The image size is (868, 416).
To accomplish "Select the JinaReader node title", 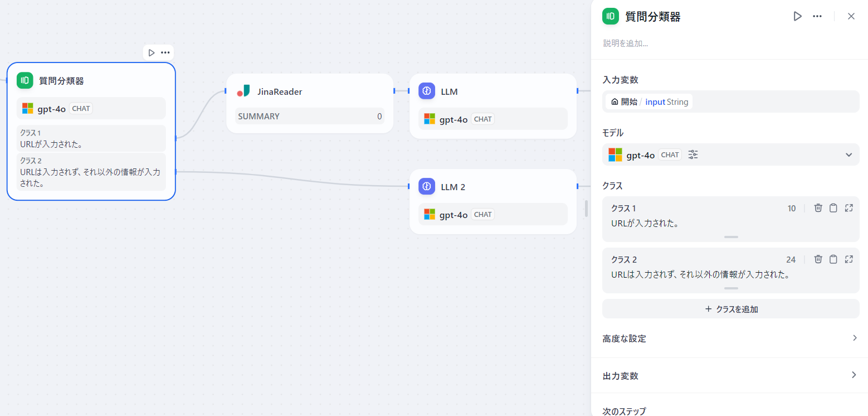I will coord(280,91).
